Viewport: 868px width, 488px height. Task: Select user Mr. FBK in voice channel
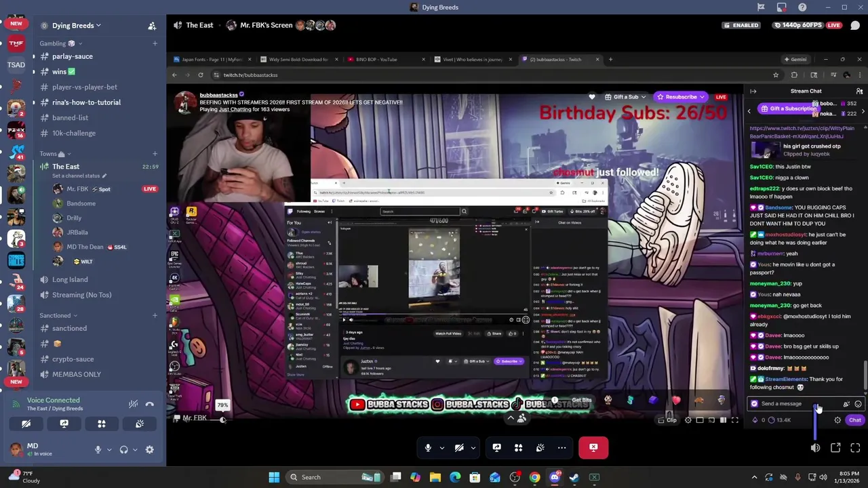pyautogui.click(x=77, y=189)
